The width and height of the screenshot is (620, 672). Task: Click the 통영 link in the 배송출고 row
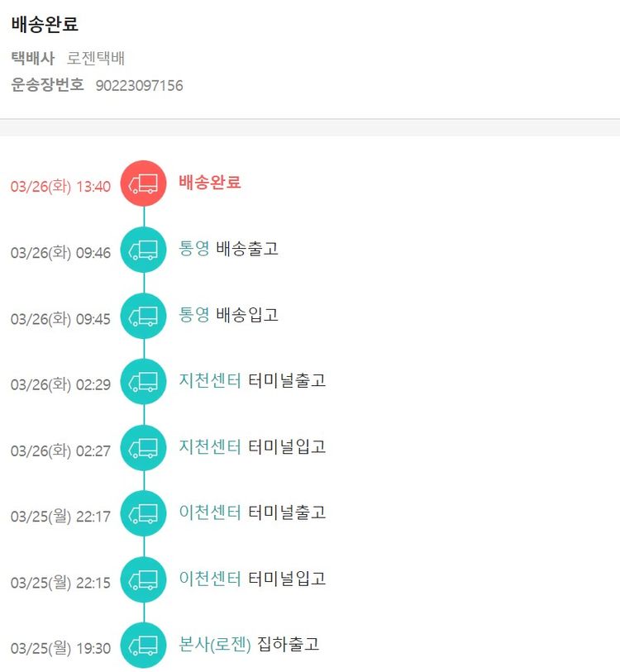(194, 248)
